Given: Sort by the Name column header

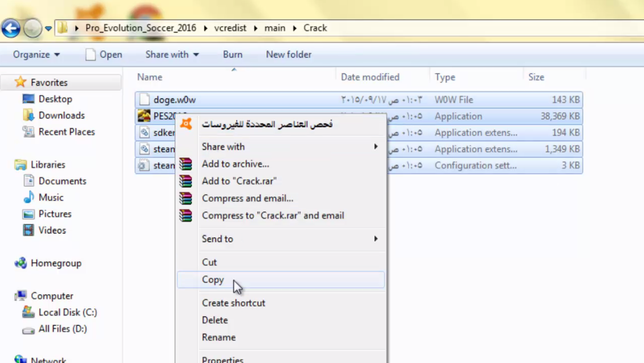Looking at the screenshot, I should pyautogui.click(x=150, y=77).
